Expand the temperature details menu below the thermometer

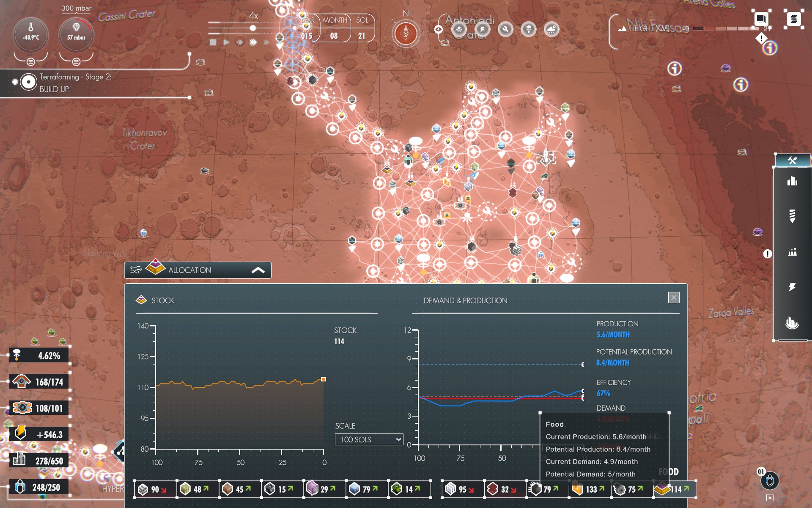[30, 62]
